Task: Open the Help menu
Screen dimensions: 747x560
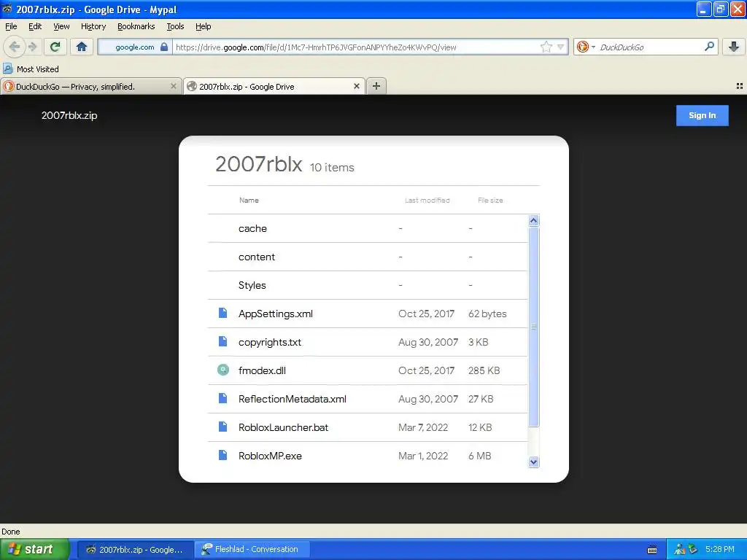Action: pyautogui.click(x=203, y=26)
